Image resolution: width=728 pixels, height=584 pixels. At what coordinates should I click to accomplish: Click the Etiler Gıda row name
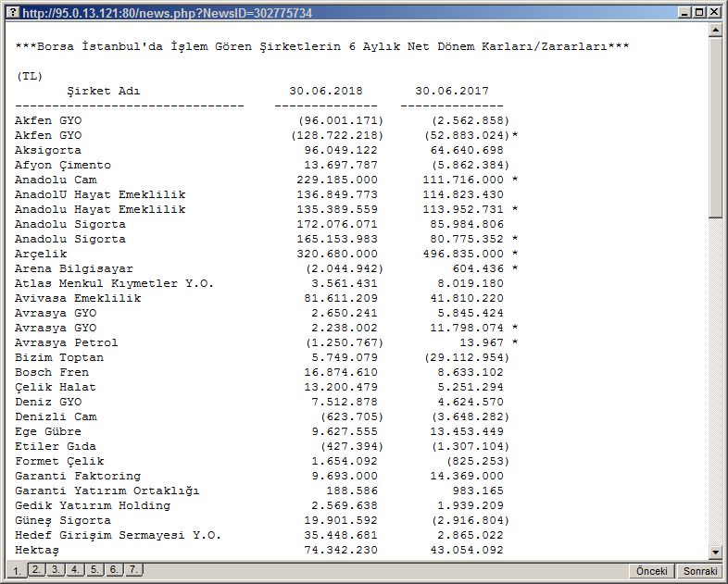point(56,446)
